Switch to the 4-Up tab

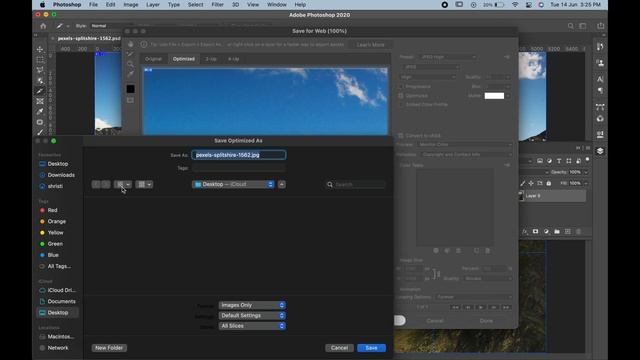pyautogui.click(x=233, y=59)
